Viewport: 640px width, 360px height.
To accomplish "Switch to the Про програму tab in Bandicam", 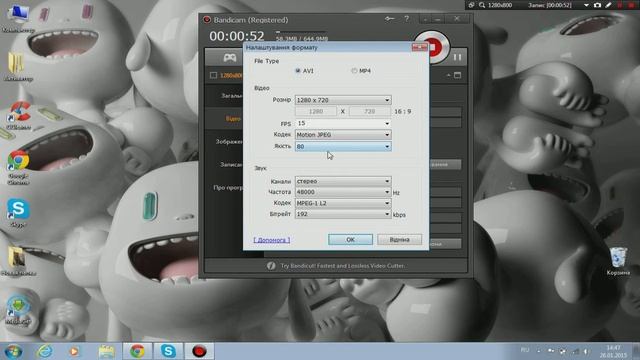I will [x=228, y=188].
